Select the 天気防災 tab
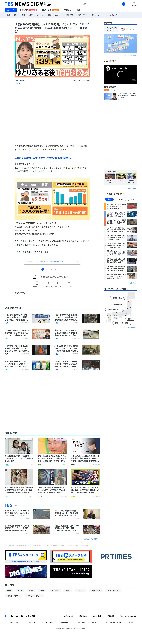Viewport: 142px width, 644px height. pos(68,10)
